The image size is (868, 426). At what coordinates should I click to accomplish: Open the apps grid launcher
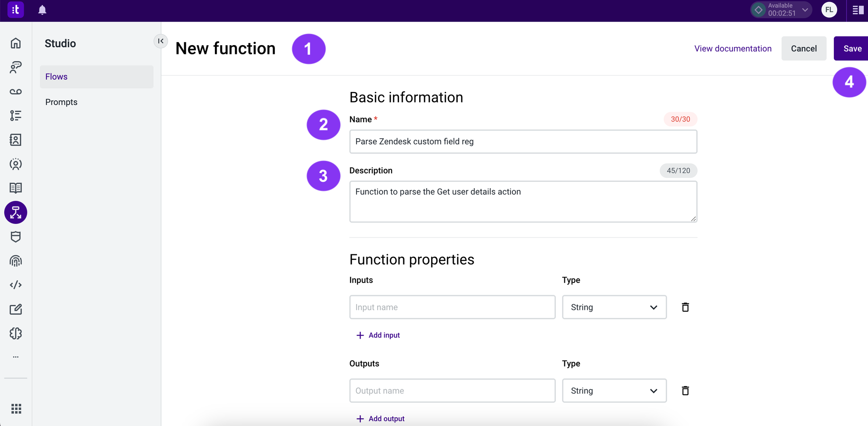pyautogui.click(x=16, y=409)
